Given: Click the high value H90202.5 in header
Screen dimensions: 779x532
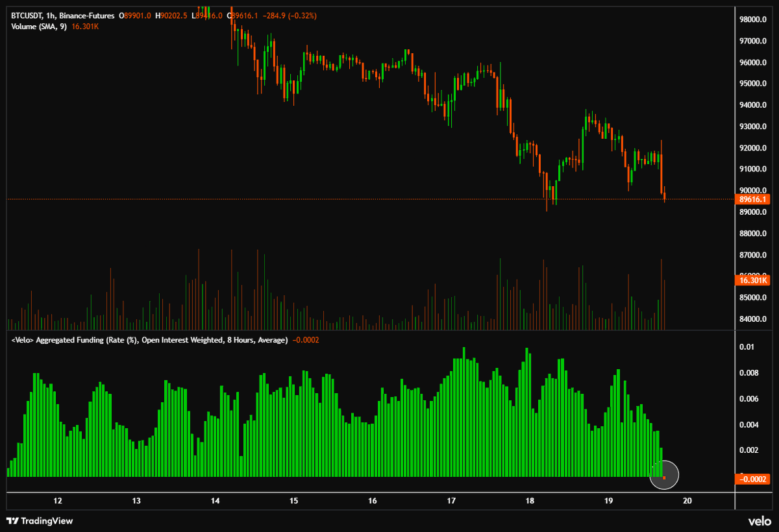Looking at the screenshot, I should [171, 15].
